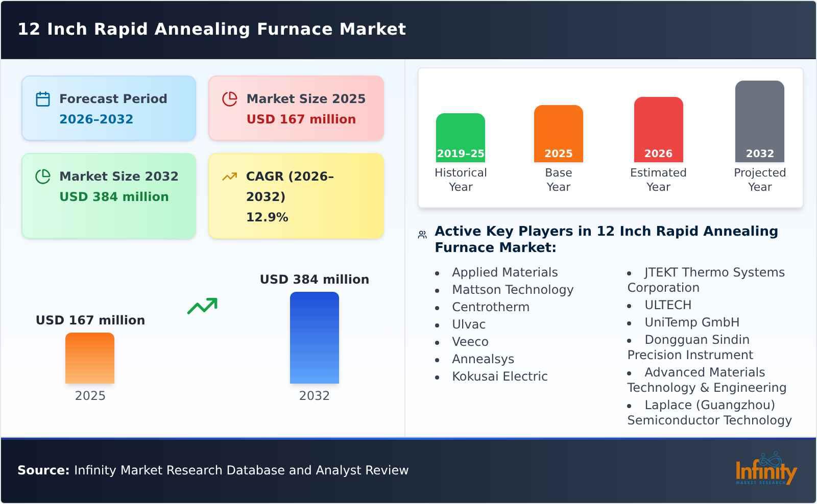Click the CAGR (2026–2032) heading
This screenshot has width=817, height=504.
290,186
